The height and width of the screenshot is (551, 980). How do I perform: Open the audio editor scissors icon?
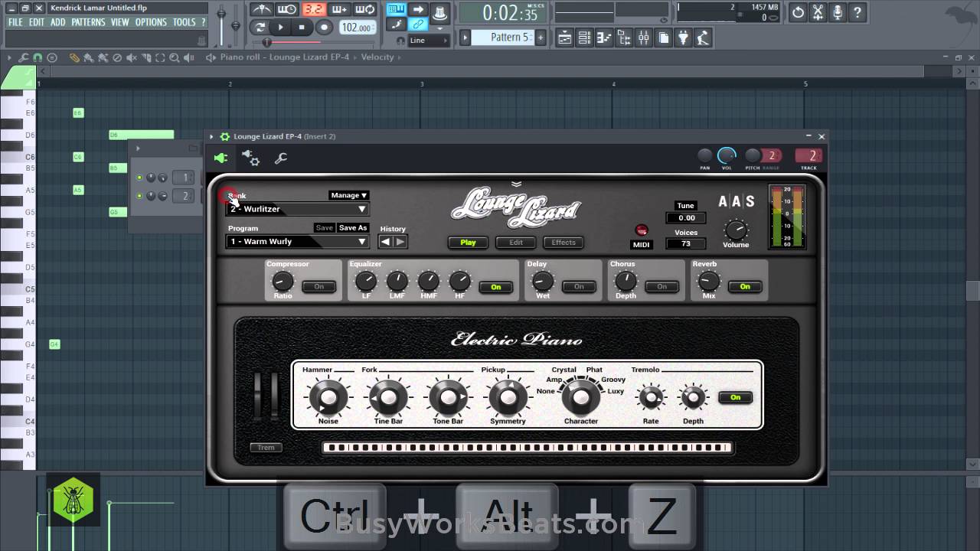[x=818, y=12]
